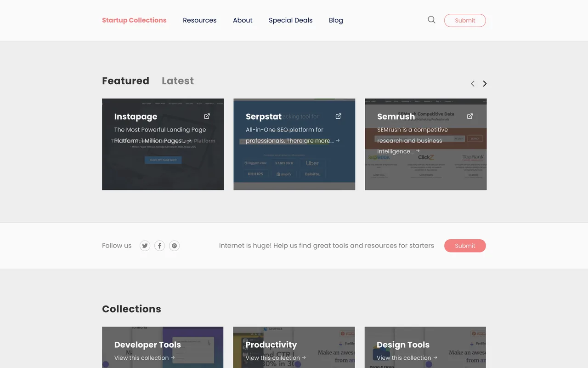Image resolution: width=588 pixels, height=368 pixels.
Task: Click the Startup Collections logo
Action: tap(134, 20)
